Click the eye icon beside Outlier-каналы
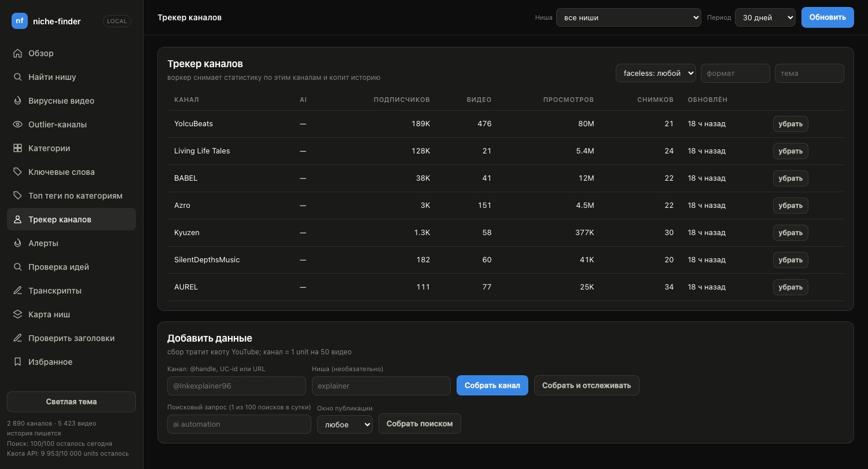Image resolution: width=868 pixels, height=469 pixels. (x=17, y=124)
